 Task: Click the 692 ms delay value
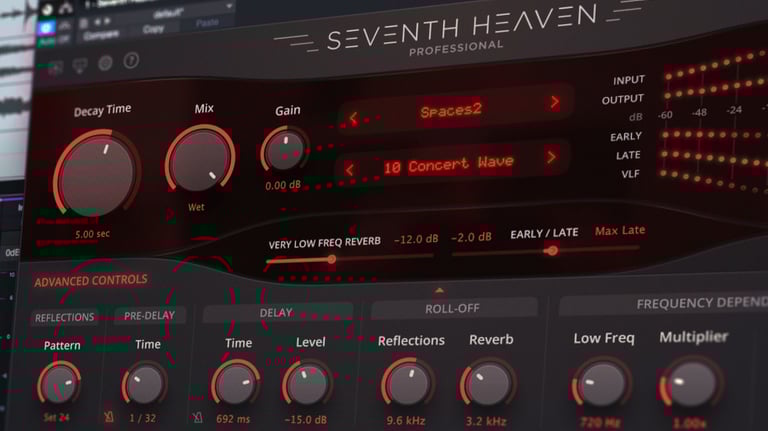coord(233,419)
